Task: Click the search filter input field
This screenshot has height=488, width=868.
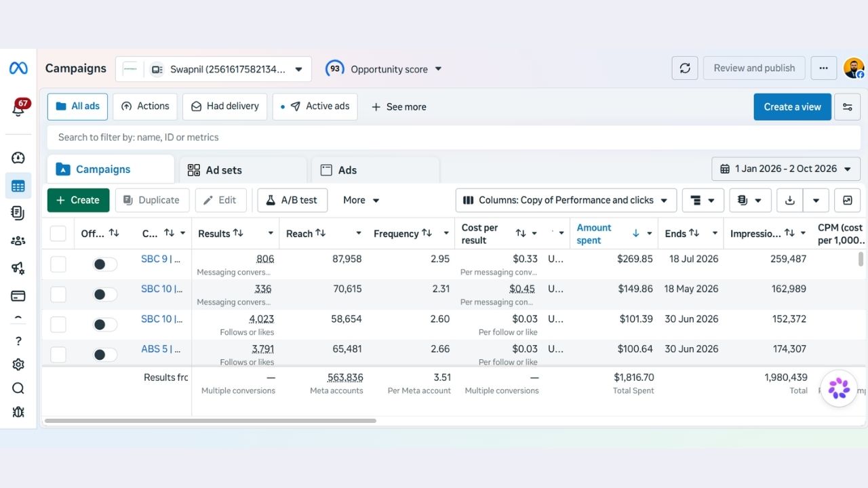Action: [x=454, y=137]
